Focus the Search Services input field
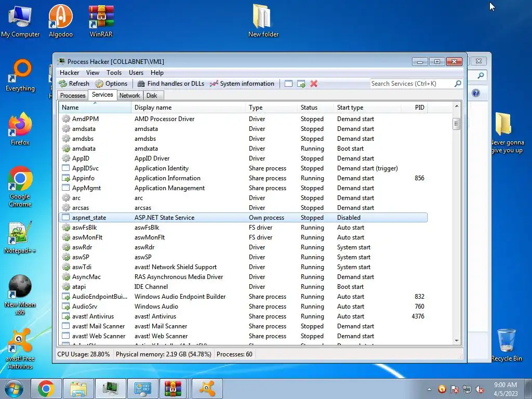The image size is (532, 399). (x=411, y=84)
